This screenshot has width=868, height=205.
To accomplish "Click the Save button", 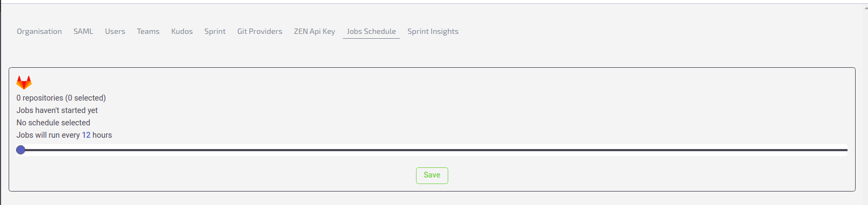I will pyautogui.click(x=432, y=175).
